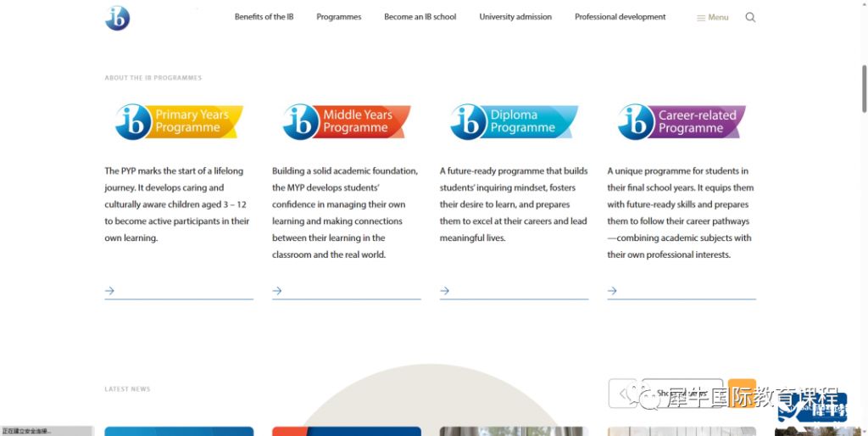
Task: Click the LATEST NEWS heading
Action: pyautogui.click(x=127, y=389)
